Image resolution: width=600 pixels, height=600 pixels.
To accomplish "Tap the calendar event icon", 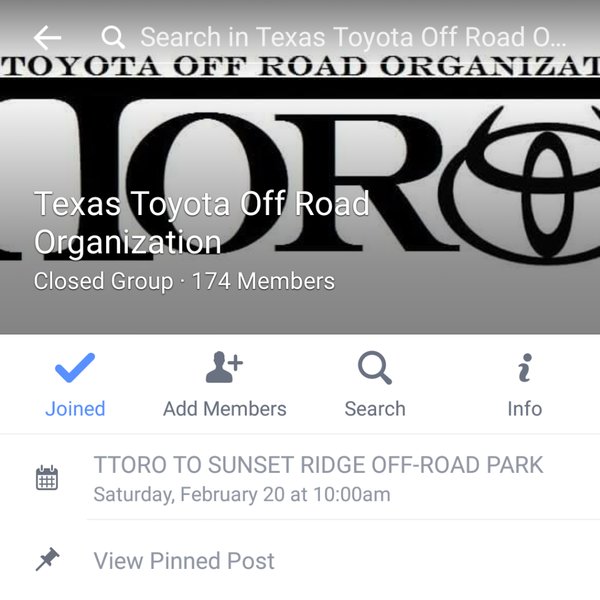I will (x=47, y=478).
